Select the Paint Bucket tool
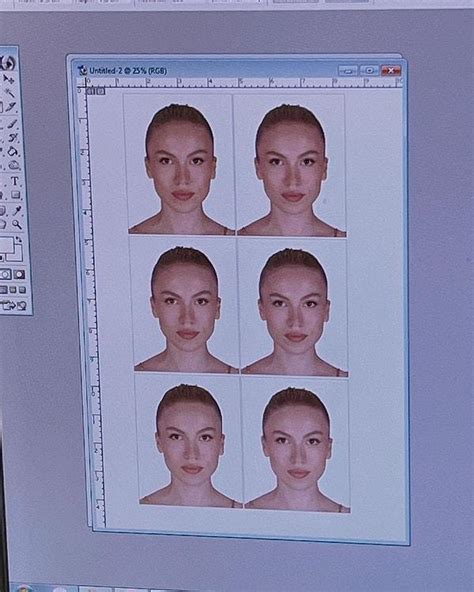The width and height of the screenshot is (474, 592). (13, 152)
